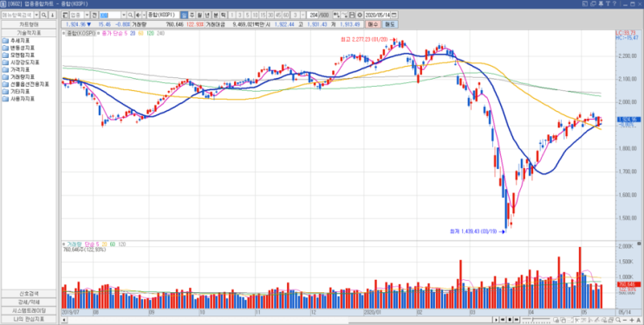
Task: Select the 월 monthly period button
Action: point(199,15)
